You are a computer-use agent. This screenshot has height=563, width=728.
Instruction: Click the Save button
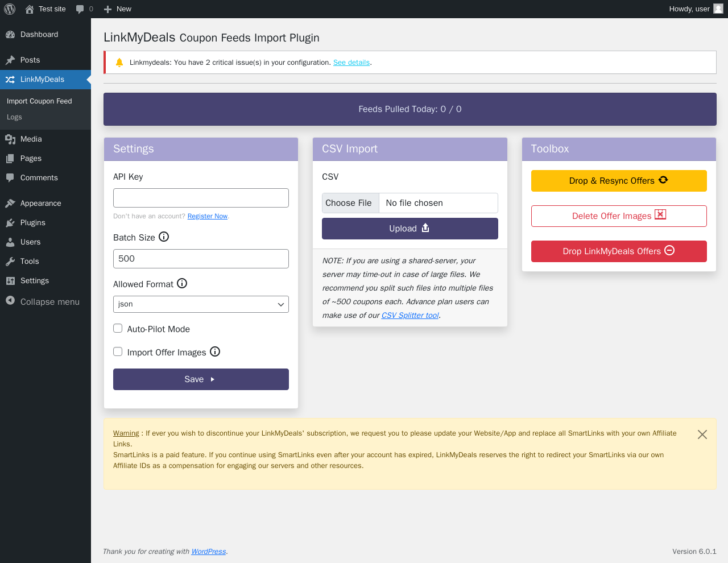[201, 379]
